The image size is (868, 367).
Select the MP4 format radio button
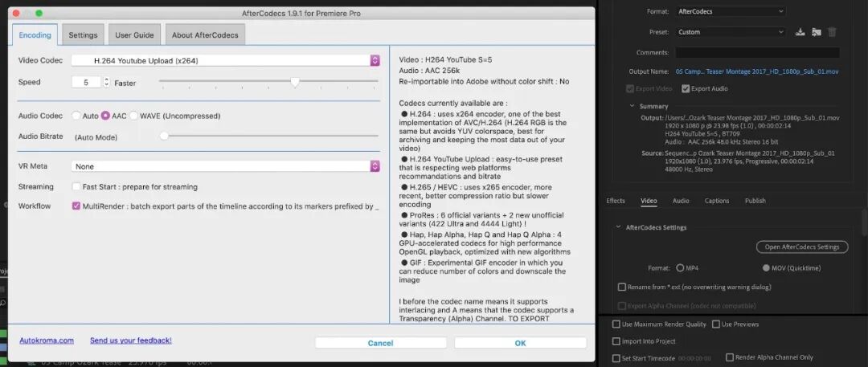click(x=681, y=268)
